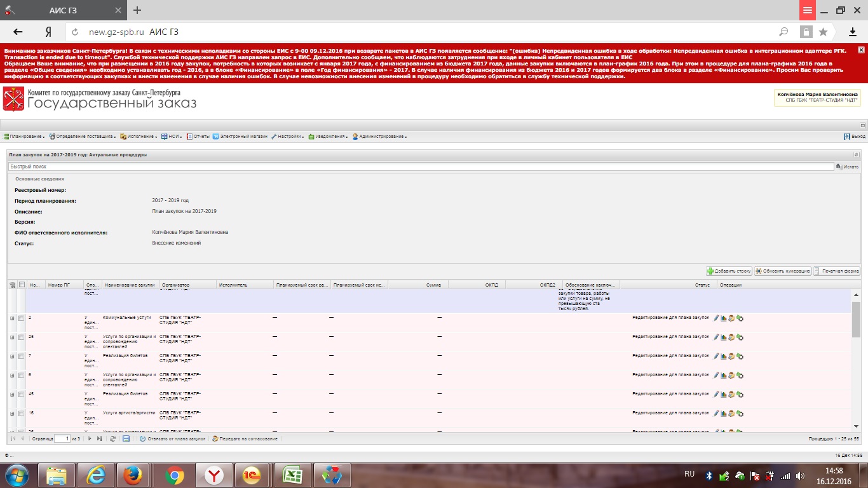Tick the checkbox for row 45
The height and width of the screenshot is (488, 868).
22,395
